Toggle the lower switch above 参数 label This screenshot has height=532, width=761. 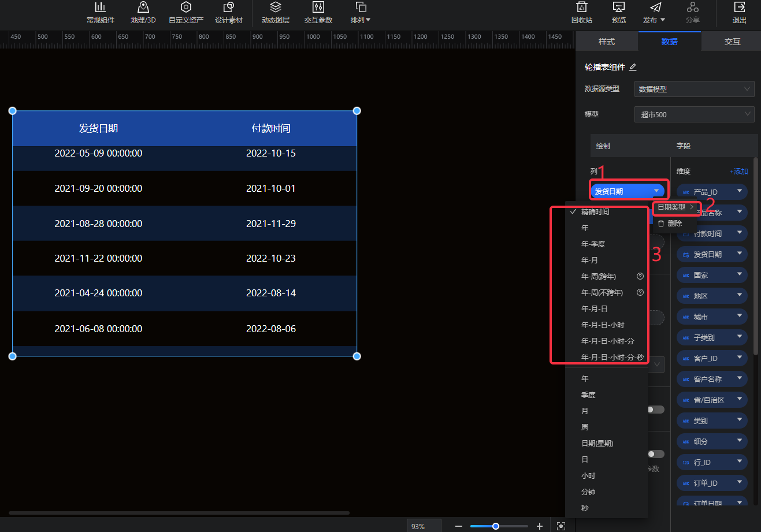click(656, 454)
